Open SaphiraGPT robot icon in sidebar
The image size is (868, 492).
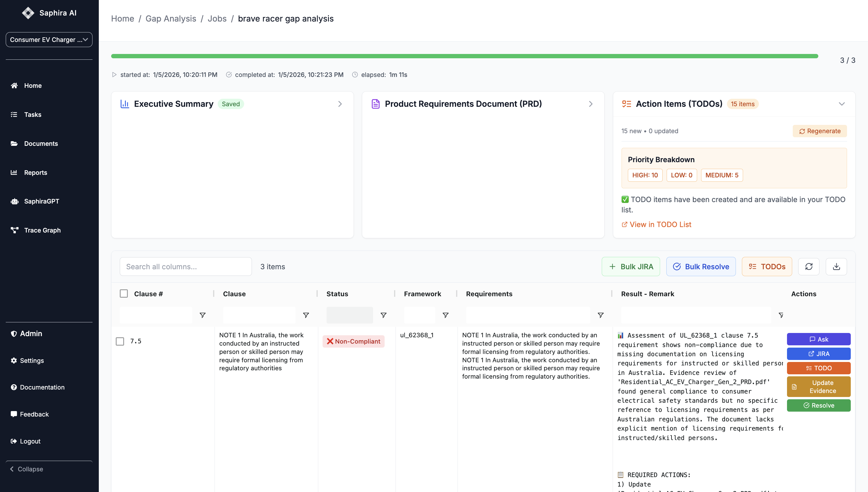coord(15,202)
